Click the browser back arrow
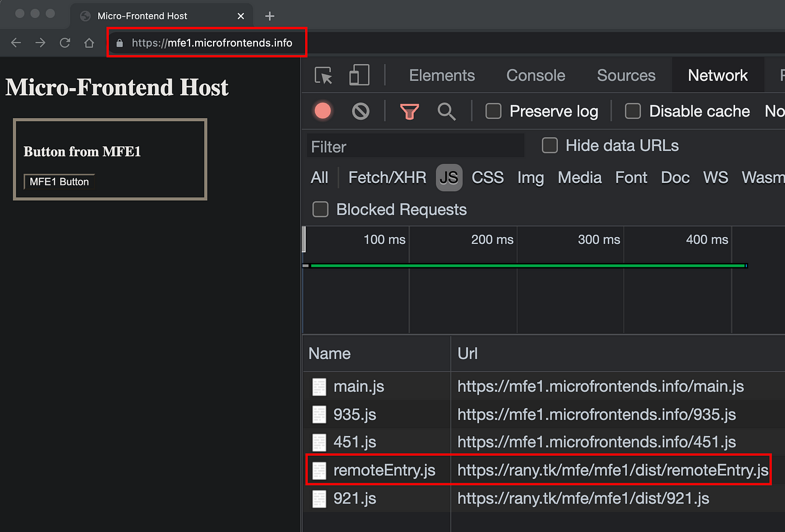The width and height of the screenshot is (785, 532). [16, 43]
